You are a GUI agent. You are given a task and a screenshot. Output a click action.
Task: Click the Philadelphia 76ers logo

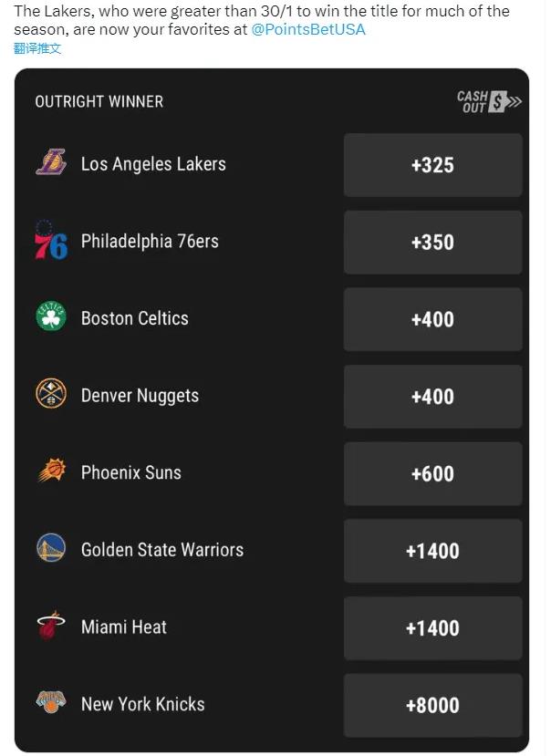tap(51, 240)
